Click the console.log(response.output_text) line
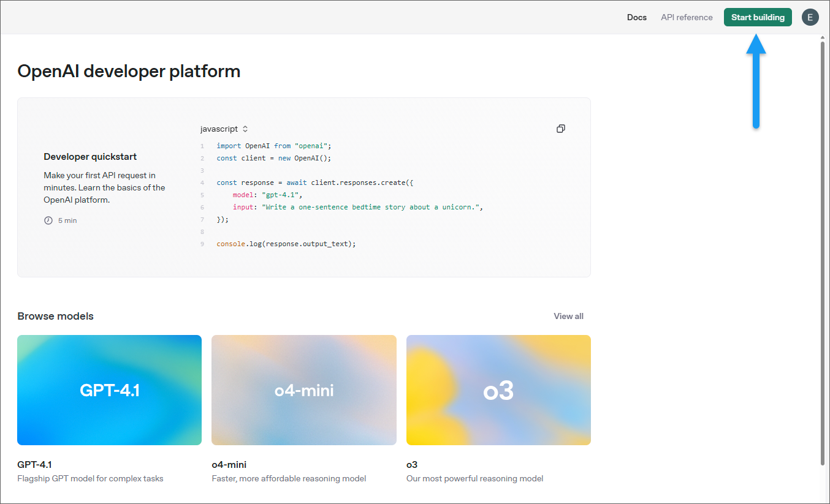 pyautogui.click(x=286, y=244)
